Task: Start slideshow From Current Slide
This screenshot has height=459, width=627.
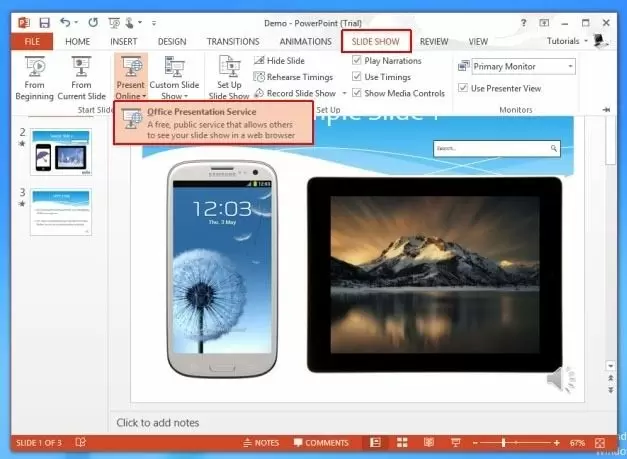Action: (82, 75)
